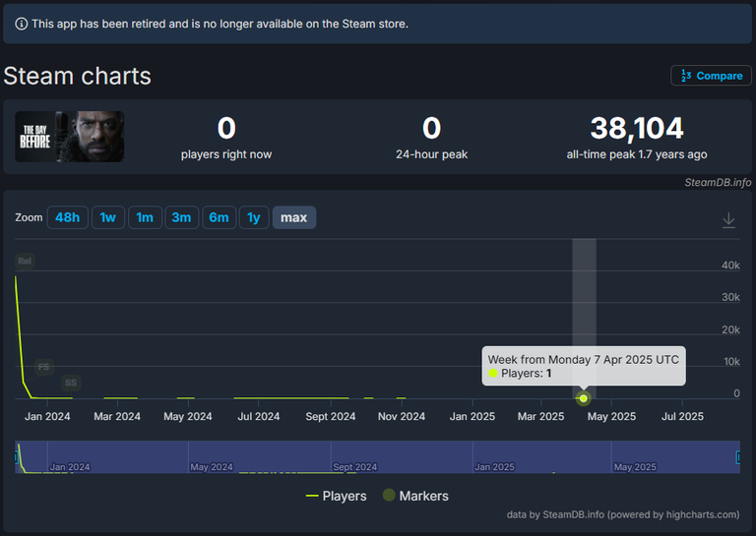Click the info icon in retired notice

pyautogui.click(x=22, y=24)
